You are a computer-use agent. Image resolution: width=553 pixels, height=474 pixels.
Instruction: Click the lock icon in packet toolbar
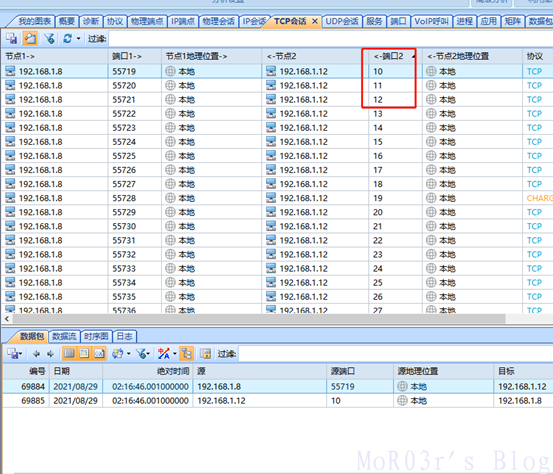click(x=205, y=354)
